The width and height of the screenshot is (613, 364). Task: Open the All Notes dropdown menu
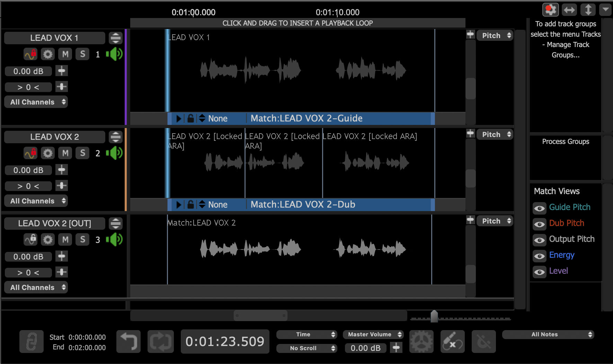pos(548,334)
